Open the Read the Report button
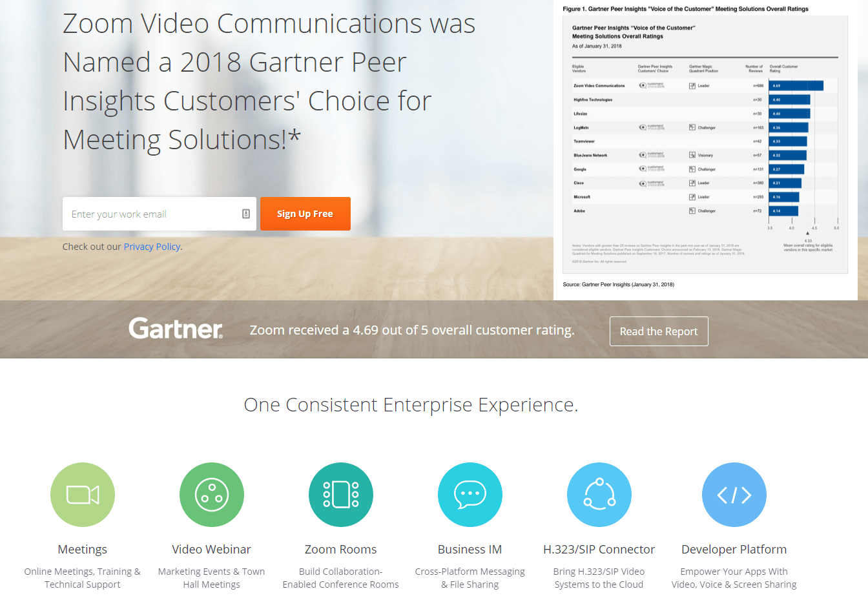This screenshot has height=600, width=868. 659,331
